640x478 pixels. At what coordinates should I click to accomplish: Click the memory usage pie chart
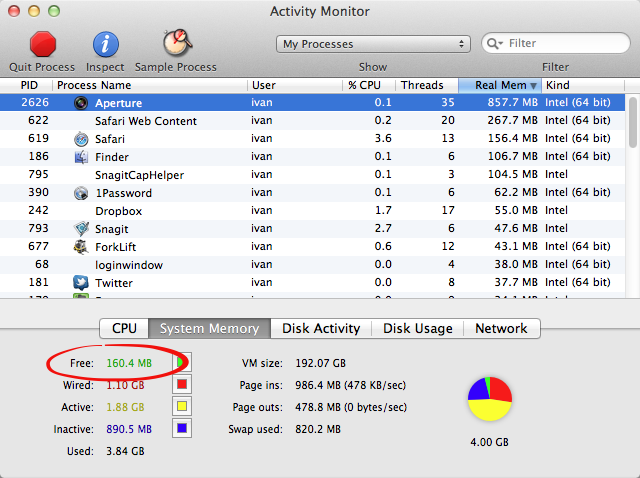click(489, 399)
